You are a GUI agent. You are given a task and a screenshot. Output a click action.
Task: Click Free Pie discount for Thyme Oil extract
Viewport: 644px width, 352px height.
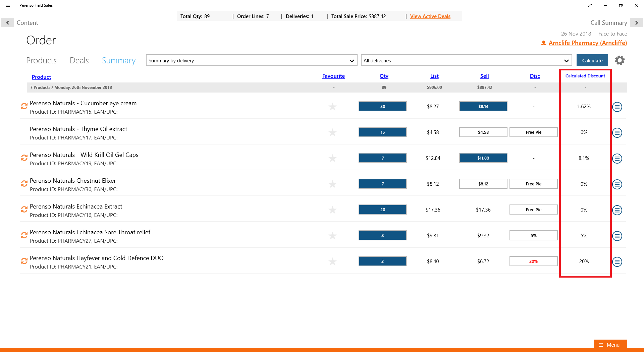pyautogui.click(x=533, y=132)
